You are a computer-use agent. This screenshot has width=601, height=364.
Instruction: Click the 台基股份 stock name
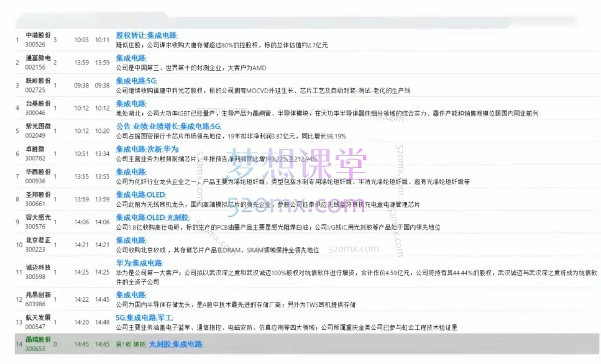[x=38, y=104]
